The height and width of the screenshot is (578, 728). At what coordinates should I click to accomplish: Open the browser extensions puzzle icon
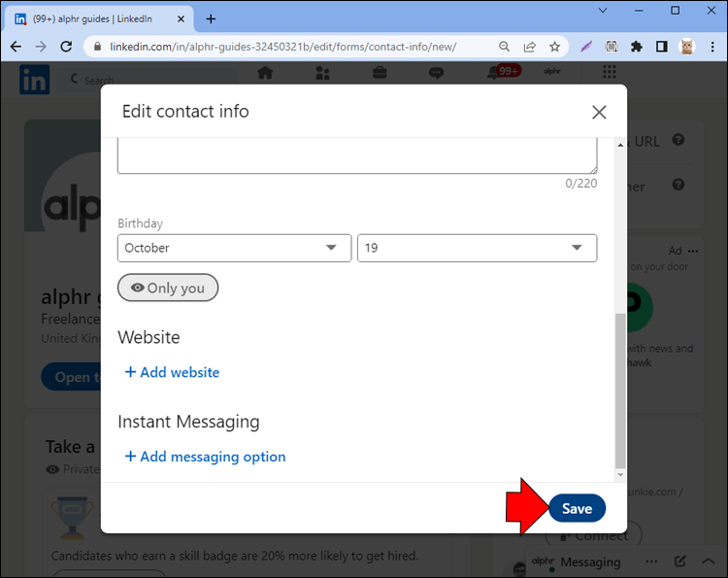click(x=637, y=47)
